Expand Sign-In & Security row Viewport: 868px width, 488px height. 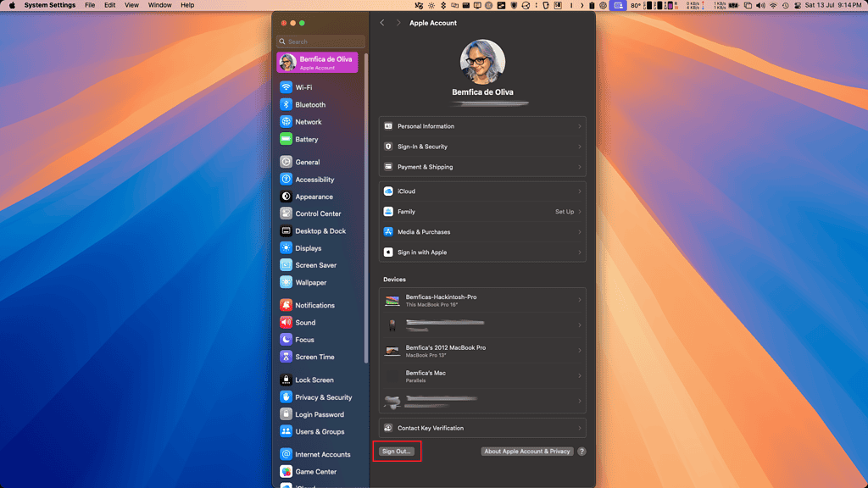tap(481, 147)
